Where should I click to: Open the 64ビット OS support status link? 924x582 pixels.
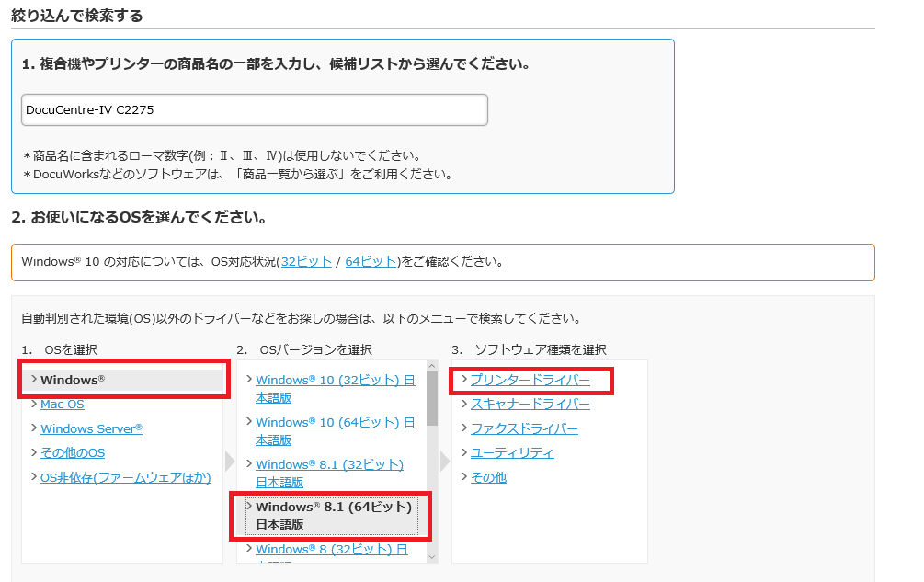(x=371, y=261)
